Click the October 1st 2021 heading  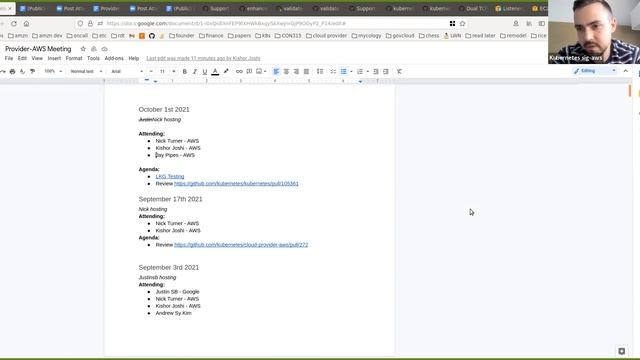tap(164, 109)
